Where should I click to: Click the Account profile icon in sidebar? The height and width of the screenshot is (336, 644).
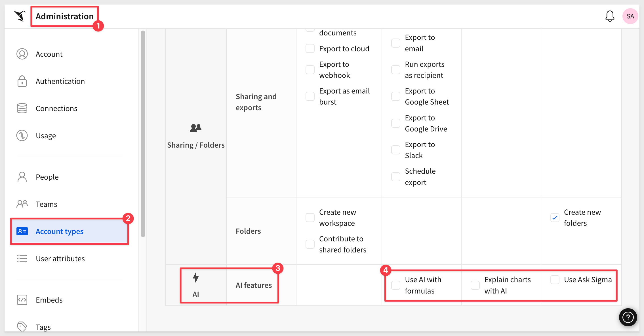click(22, 54)
